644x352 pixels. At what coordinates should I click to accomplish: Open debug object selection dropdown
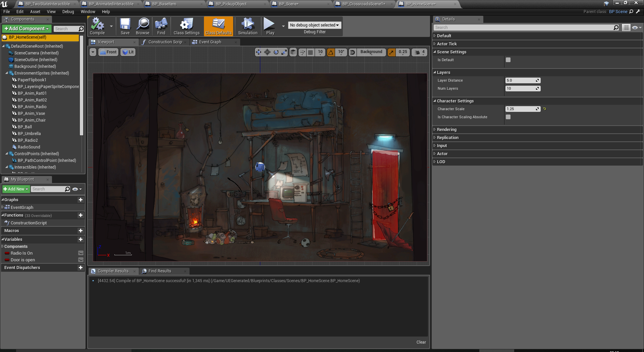coord(314,25)
